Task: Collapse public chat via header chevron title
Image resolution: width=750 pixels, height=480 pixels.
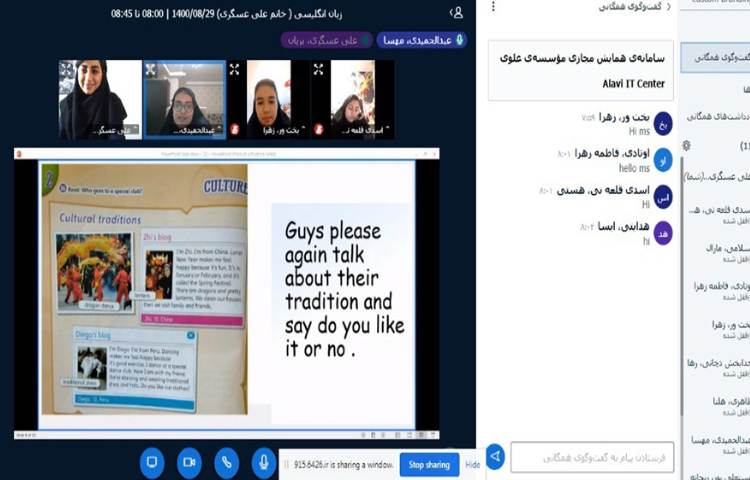Action: pos(634,7)
